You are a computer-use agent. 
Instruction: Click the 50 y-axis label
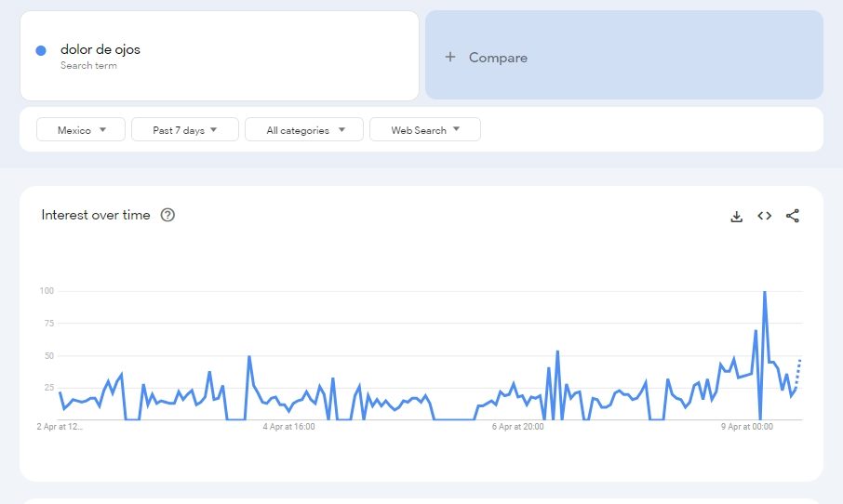coord(49,356)
